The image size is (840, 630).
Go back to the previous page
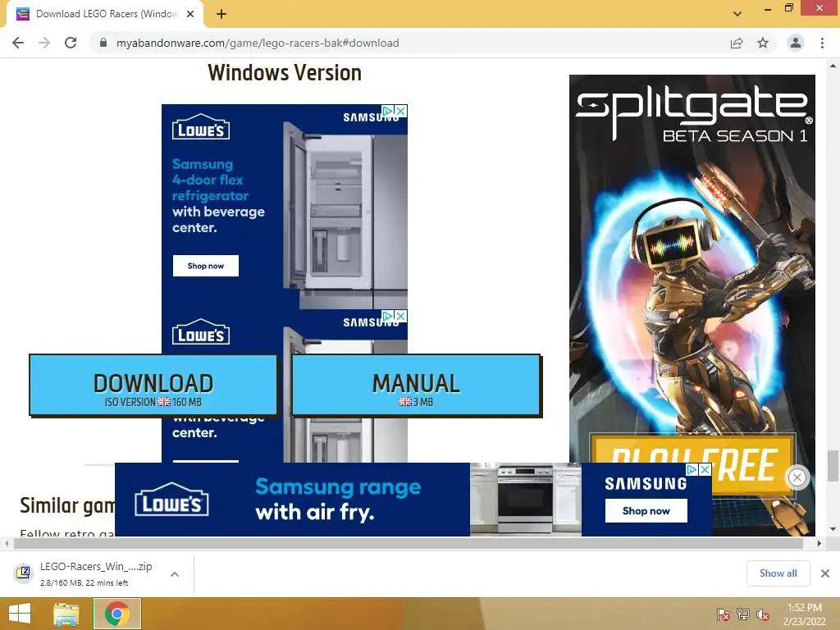(18, 43)
